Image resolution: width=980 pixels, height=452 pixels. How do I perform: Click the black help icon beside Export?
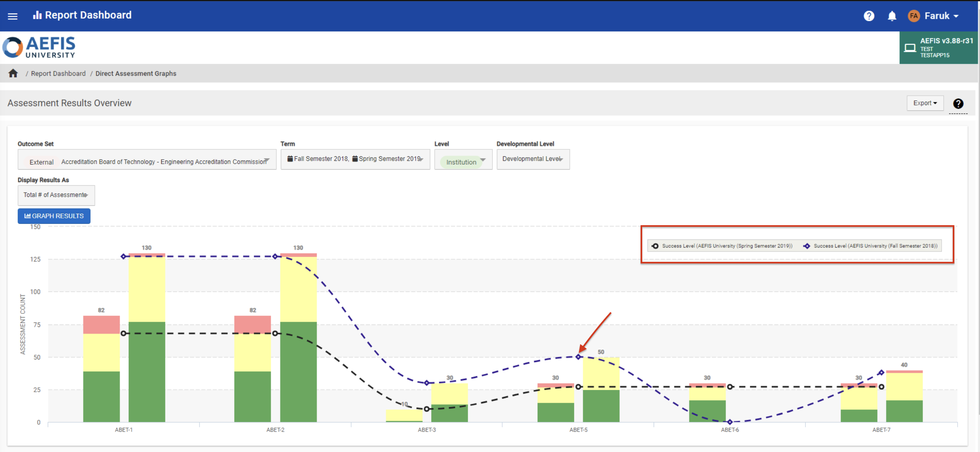point(958,103)
